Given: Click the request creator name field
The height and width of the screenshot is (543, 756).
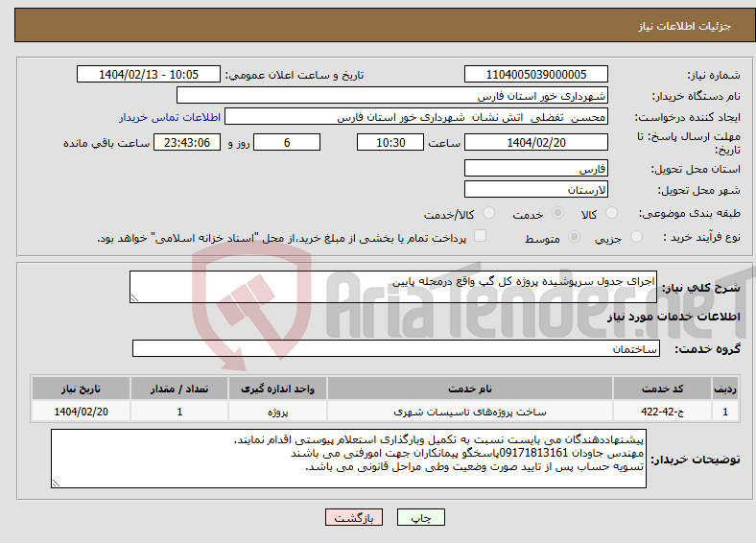Looking at the screenshot, I should tap(416, 117).
